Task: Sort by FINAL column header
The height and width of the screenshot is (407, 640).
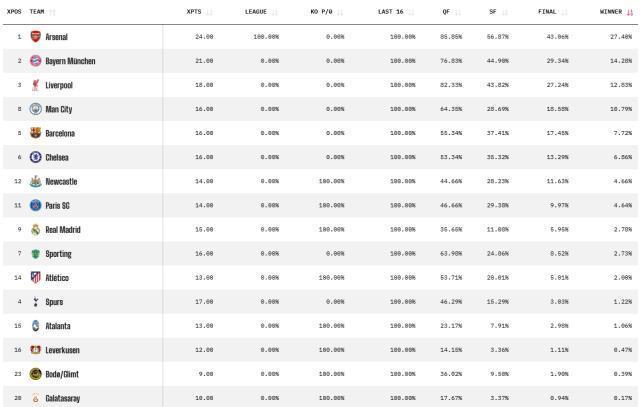Action: tap(547, 12)
